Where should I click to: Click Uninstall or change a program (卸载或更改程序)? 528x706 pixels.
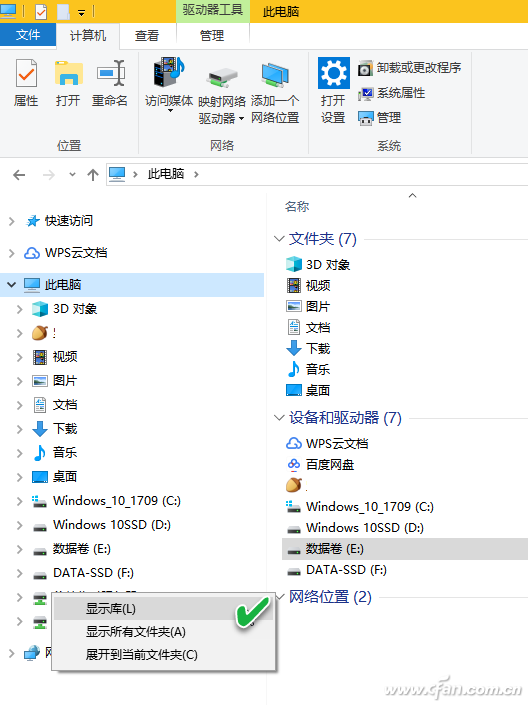410,68
